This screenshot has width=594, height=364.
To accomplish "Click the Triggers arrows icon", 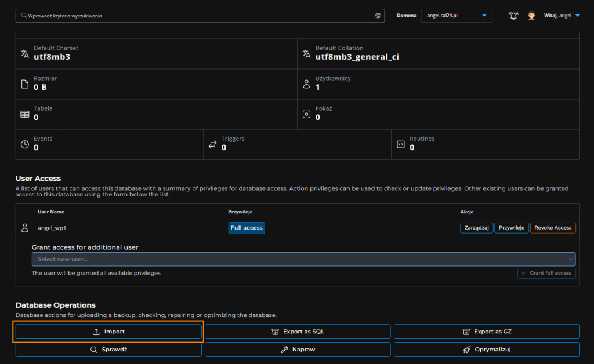I will coord(212,144).
